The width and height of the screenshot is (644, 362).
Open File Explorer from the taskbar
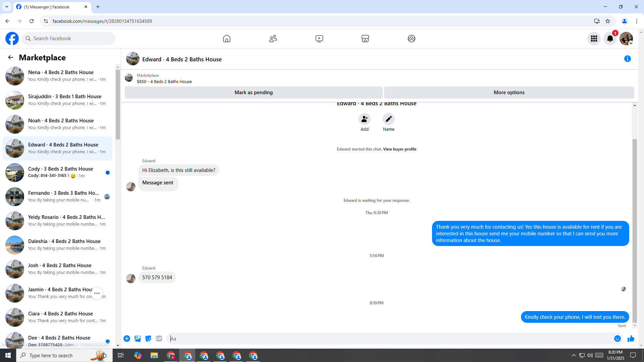(154, 355)
